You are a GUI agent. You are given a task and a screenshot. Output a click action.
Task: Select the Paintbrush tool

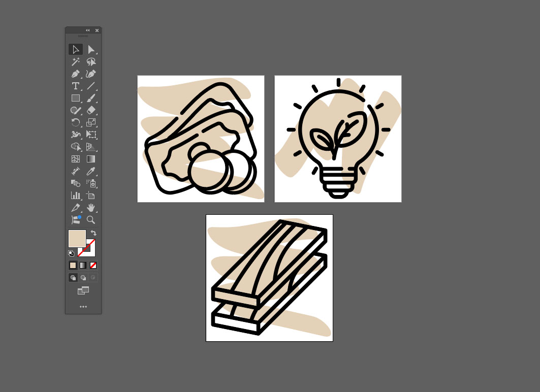(91, 98)
